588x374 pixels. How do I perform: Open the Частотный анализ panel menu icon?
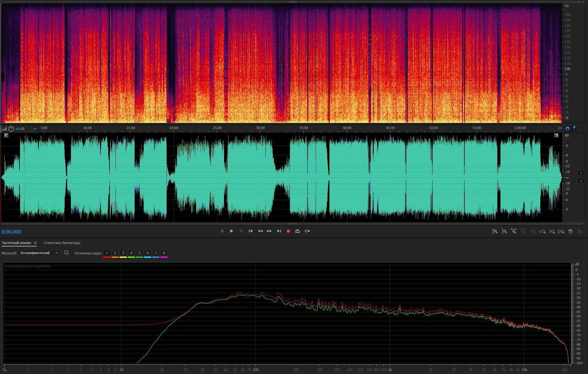tap(35, 243)
